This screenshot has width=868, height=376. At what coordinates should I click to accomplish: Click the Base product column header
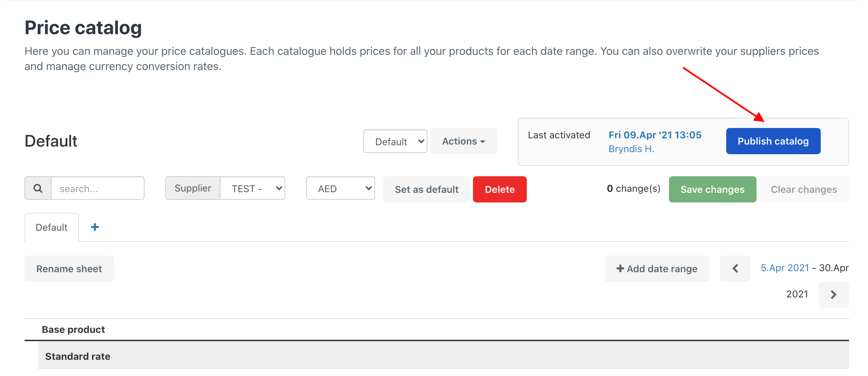(x=73, y=329)
